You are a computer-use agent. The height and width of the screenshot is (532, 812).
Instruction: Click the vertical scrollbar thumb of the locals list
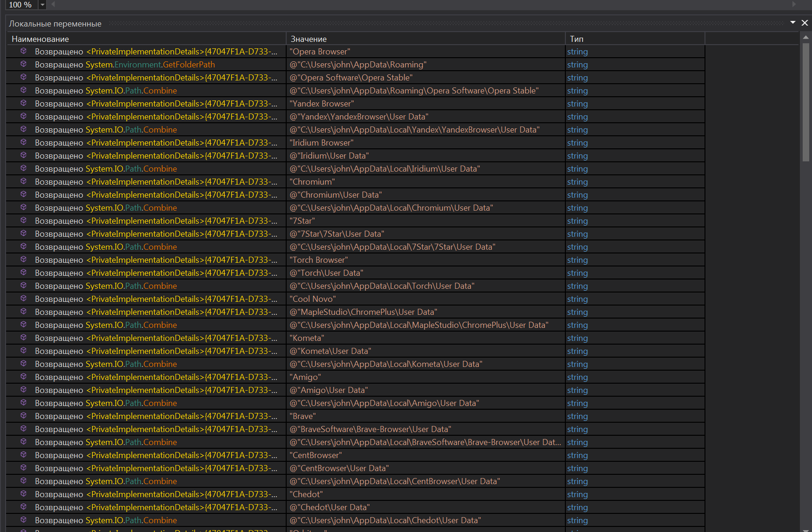(806, 102)
